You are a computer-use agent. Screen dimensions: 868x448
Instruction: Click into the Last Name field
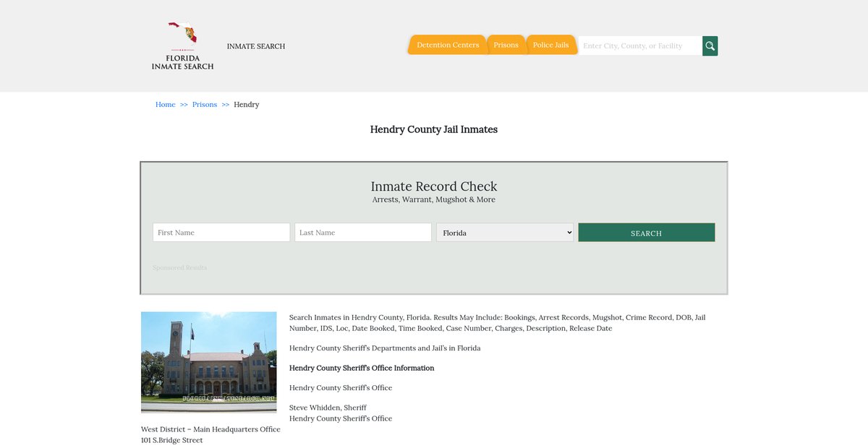[x=363, y=233]
